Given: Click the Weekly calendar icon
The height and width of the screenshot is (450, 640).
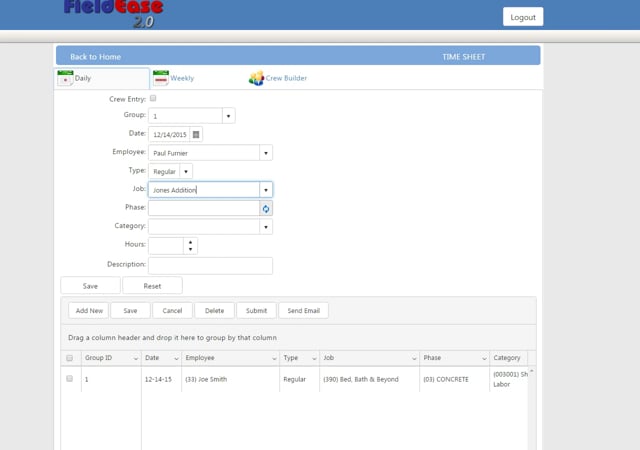Looking at the screenshot, I should [x=161, y=78].
